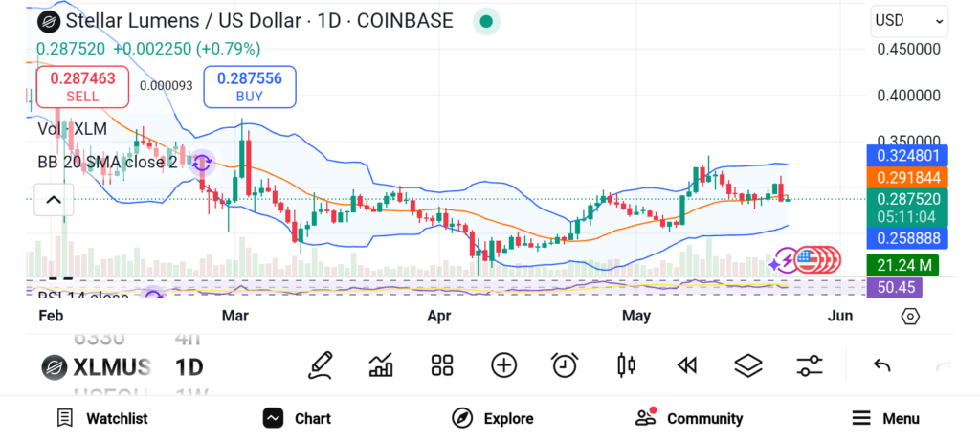Open price scale hexagon settings icon
Image resolution: width=980 pixels, height=441 pixels.
coord(910,316)
